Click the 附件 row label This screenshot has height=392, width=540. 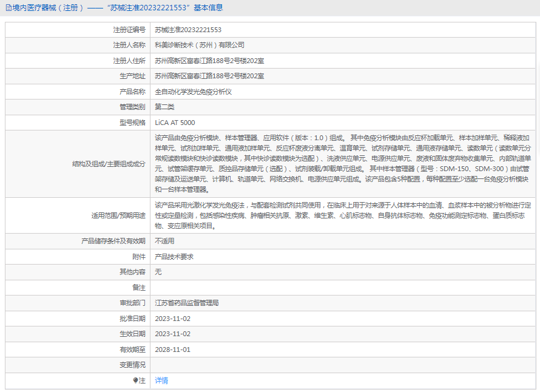point(139,257)
